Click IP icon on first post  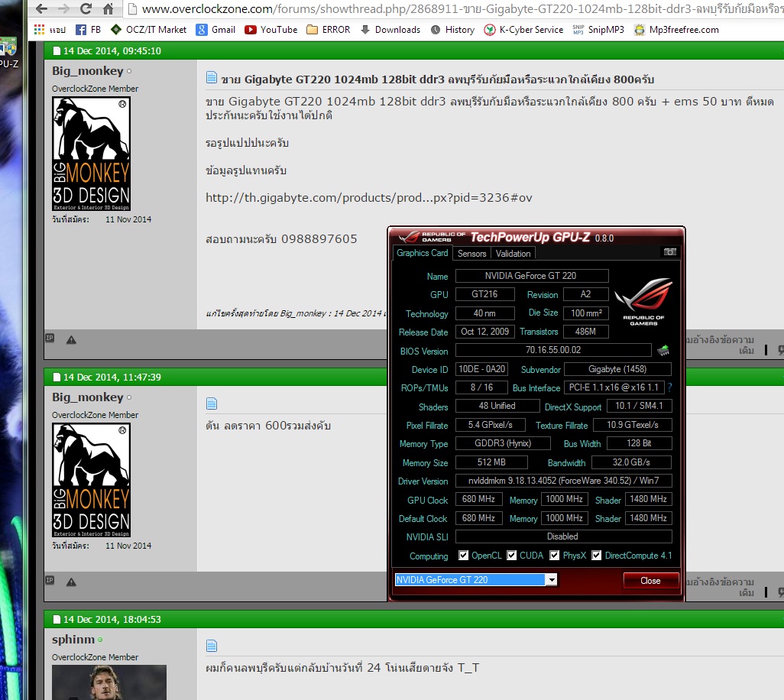coord(50,338)
